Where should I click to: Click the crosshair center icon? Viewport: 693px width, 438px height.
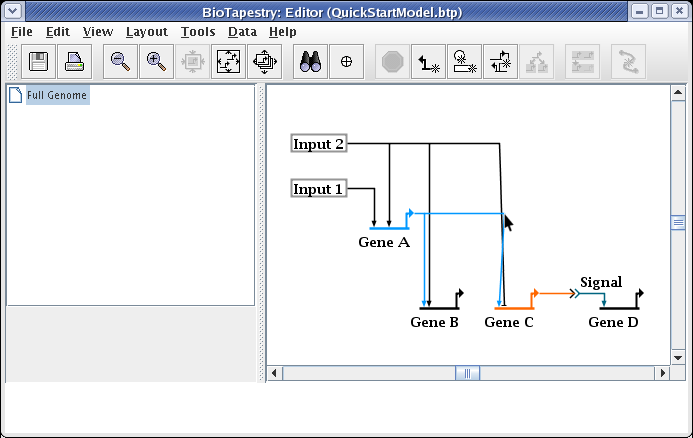(x=346, y=62)
